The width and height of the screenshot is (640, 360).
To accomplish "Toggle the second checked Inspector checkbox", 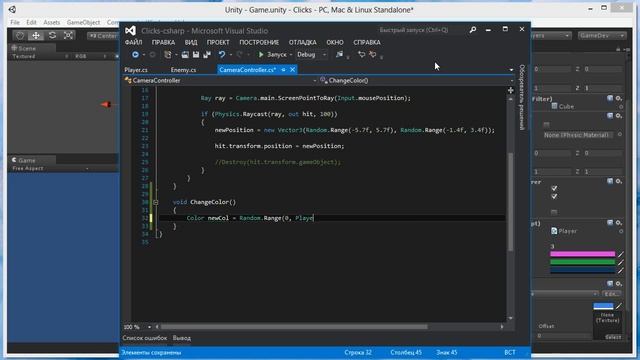I will (x=554, y=196).
